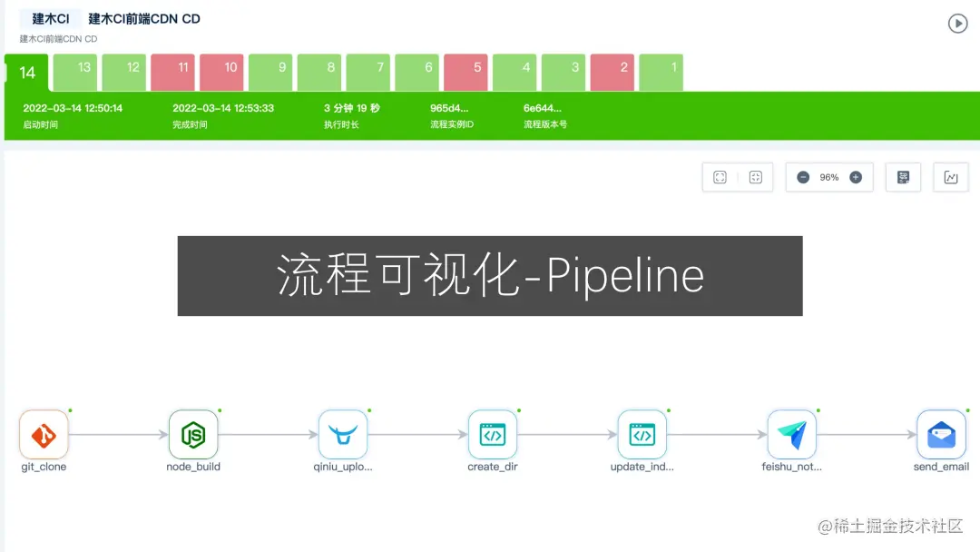Select build record tab 9
Screen dimensions: 980x552
click(x=270, y=73)
